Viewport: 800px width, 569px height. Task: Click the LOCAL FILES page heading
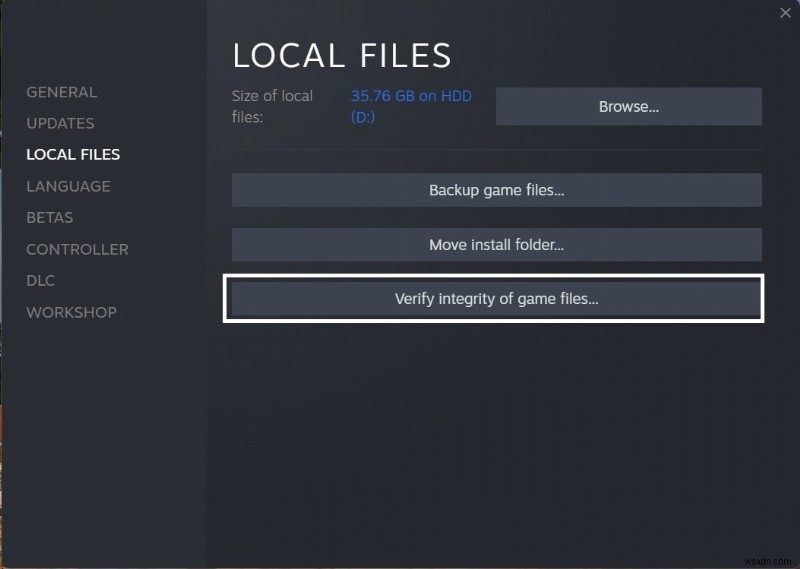[342, 55]
